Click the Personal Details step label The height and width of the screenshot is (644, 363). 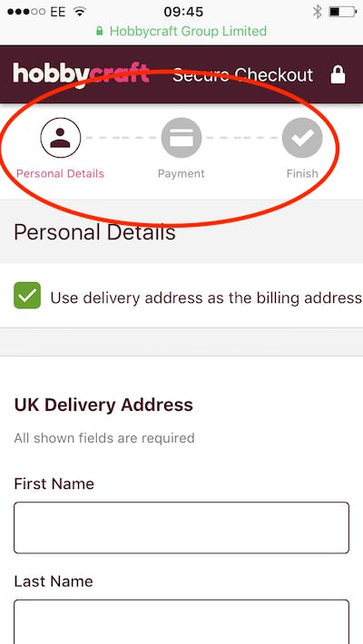tap(61, 173)
